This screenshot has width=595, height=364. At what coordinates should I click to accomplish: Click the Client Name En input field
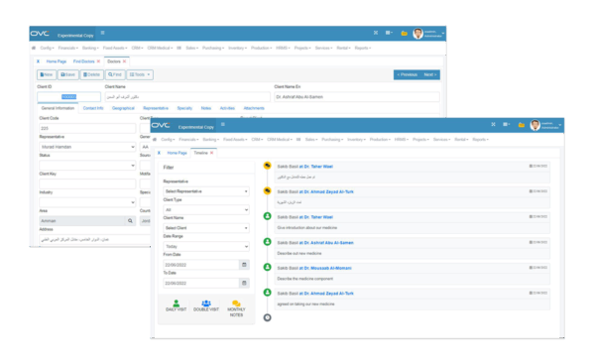[357, 97]
